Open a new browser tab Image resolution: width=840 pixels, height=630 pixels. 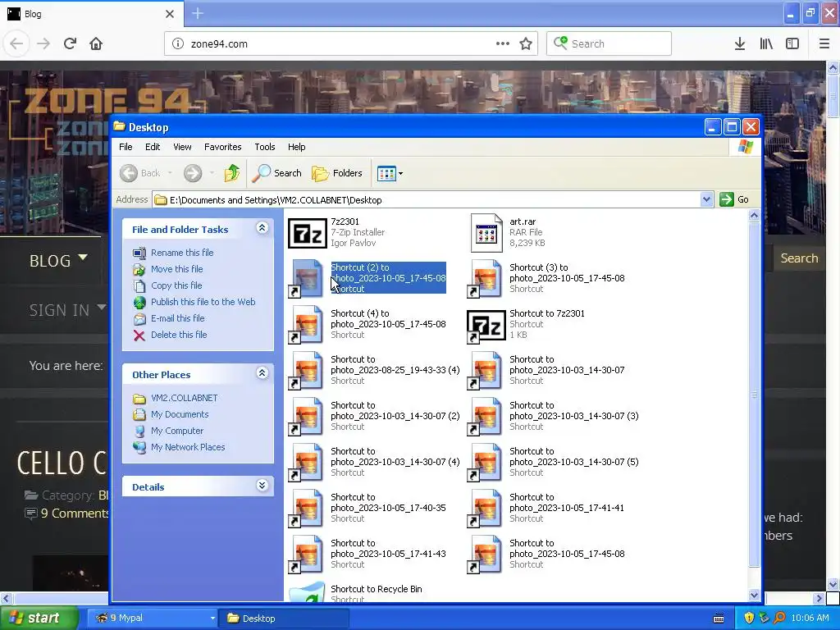pyautogui.click(x=198, y=13)
